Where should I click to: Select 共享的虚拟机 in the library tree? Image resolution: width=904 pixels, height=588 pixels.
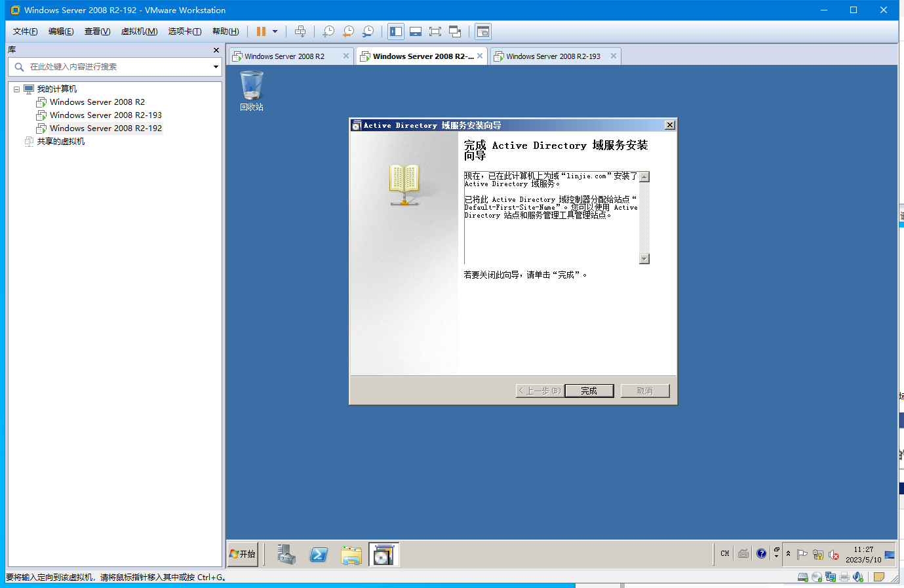(61, 142)
